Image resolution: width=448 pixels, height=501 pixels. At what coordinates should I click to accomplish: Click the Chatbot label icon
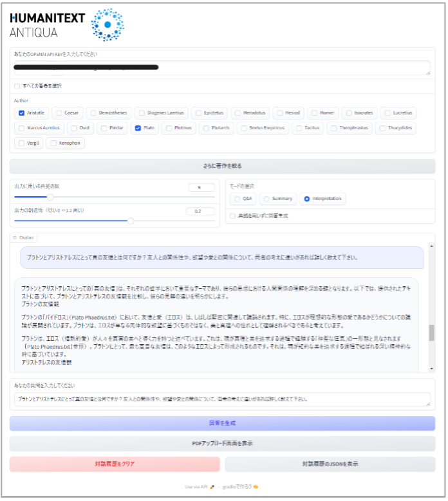click(15, 238)
